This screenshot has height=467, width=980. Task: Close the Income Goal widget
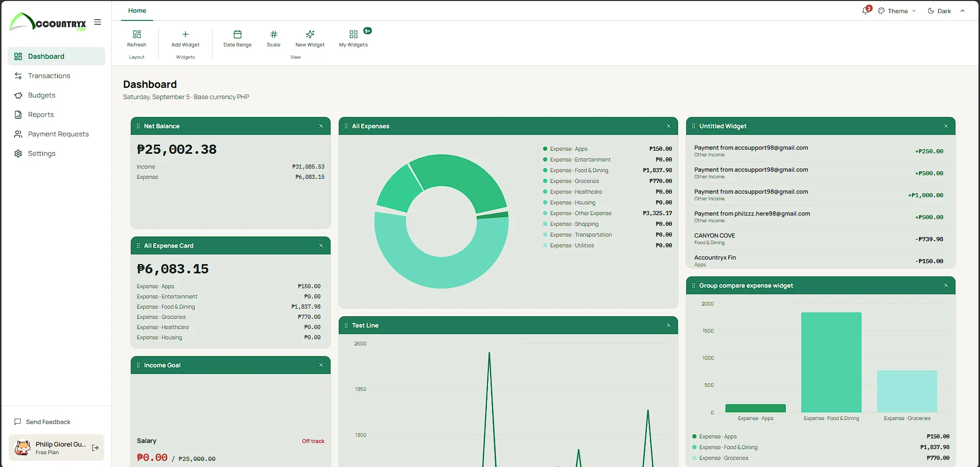[321, 365]
